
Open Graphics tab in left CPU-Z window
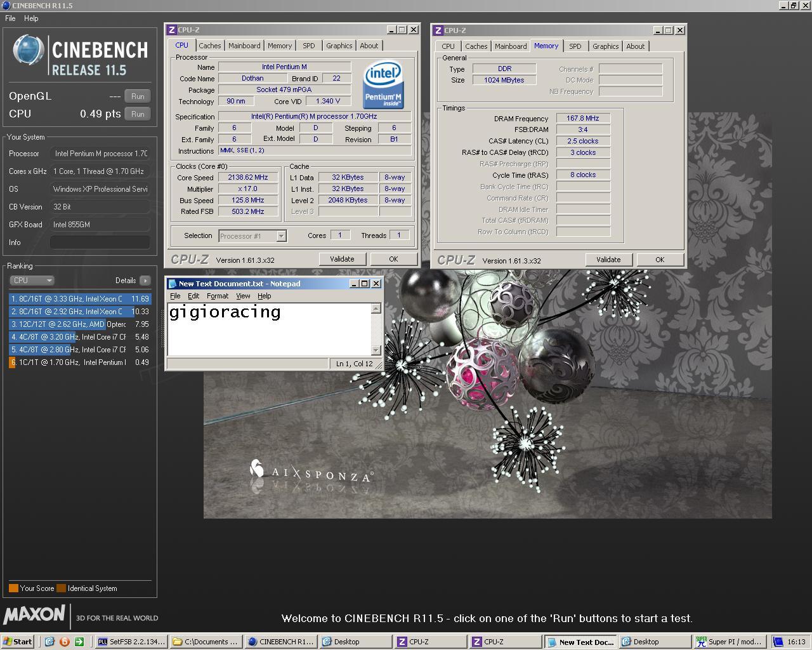tap(339, 46)
